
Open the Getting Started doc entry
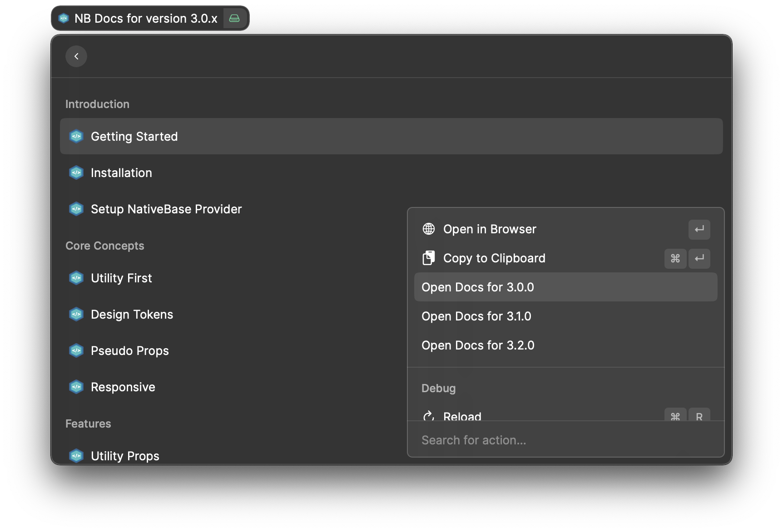[x=391, y=136]
